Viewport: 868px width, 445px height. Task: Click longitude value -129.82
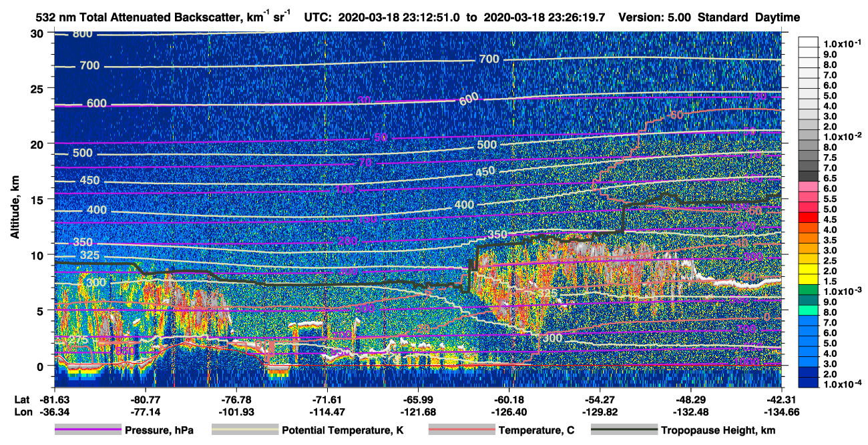click(599, 411)
